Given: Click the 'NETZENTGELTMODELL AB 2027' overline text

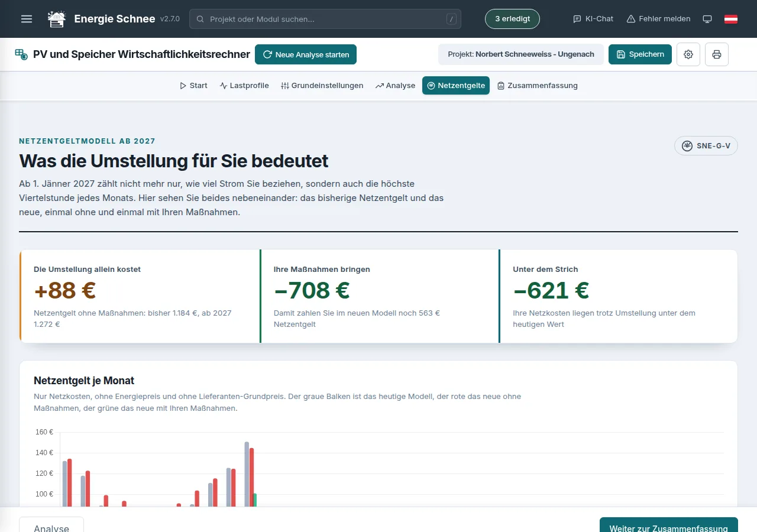Looking at the screenshot, I should tap(88, 141).
